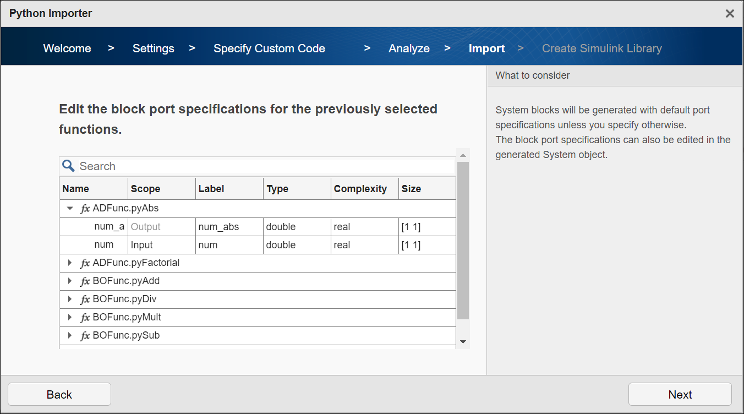The height and width of the screenshot is (414, 744).
Task: Click the search magnifier icon
Action: pyautogui.click(x=69, y=166)
